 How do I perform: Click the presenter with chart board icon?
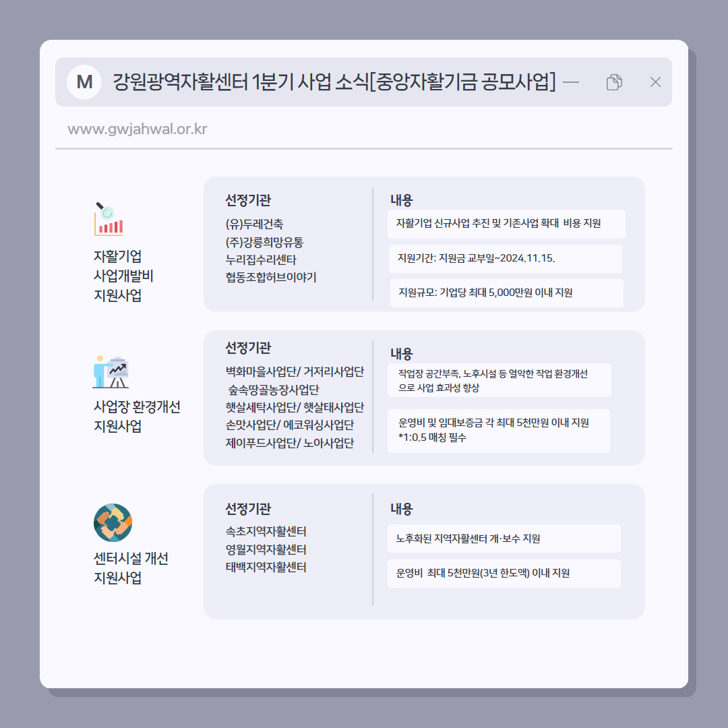click(111, 372)
